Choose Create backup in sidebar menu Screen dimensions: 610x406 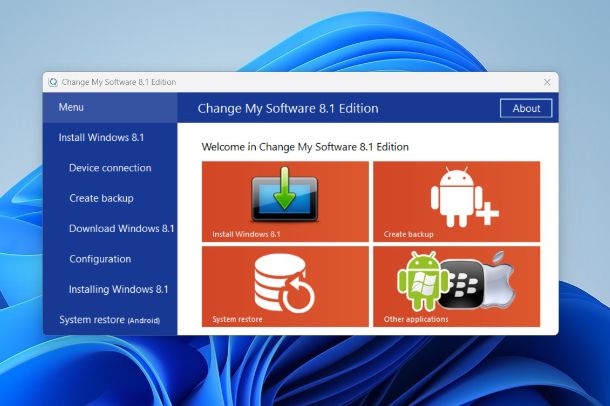(101, 198)
